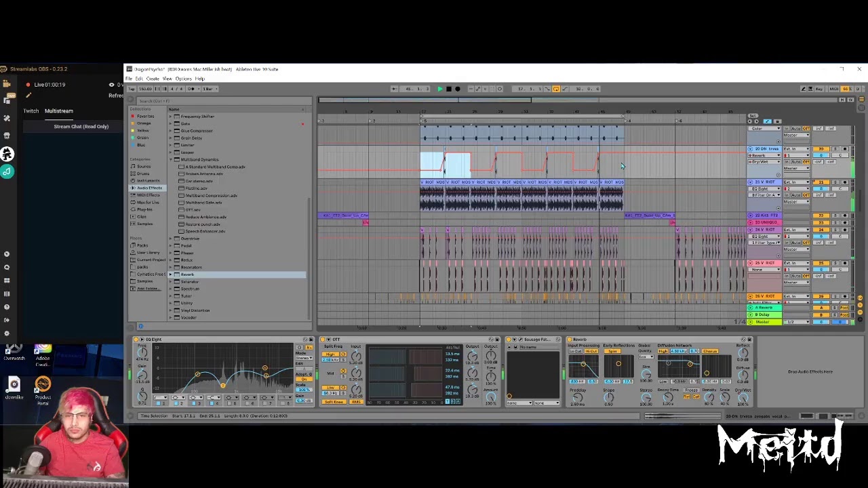Stop playback with the Stop button
Image resolution: width=868 pixels, height=488 pixels.
pyautogui.click(x=448, y=89)
